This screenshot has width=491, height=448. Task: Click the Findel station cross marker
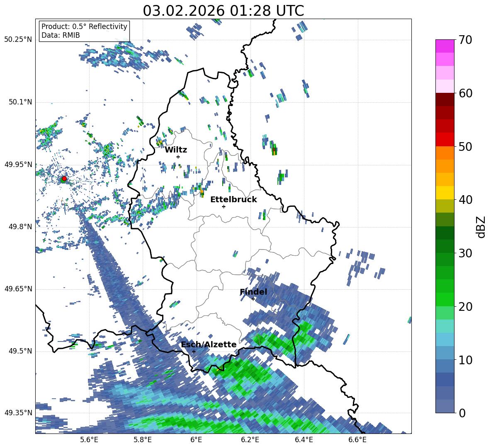[x=253, y=299]
